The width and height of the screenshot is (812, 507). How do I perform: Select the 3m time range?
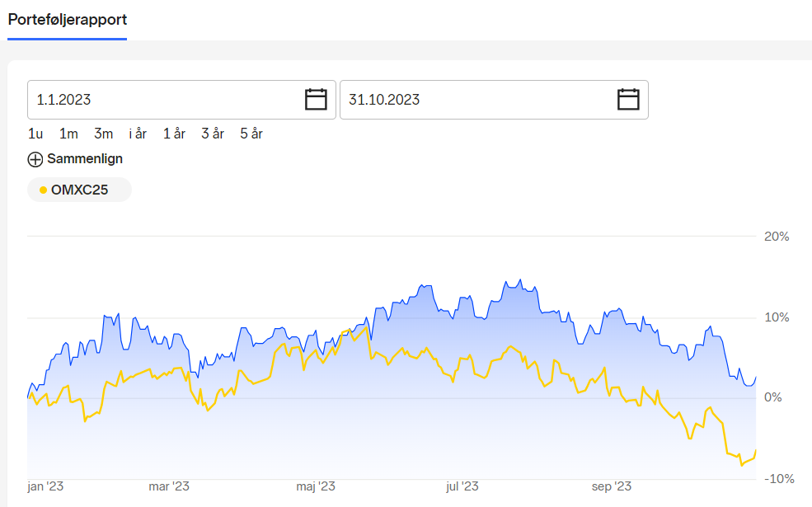(104, 134)
